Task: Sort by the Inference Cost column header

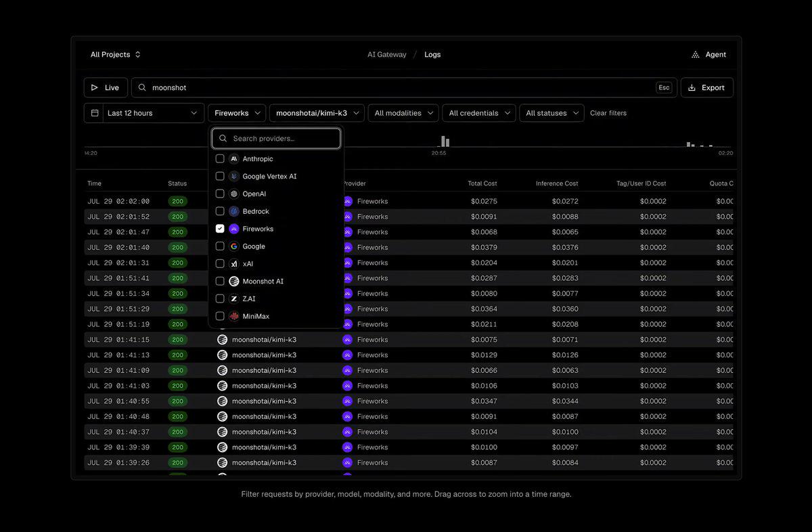Action: click(x=557, y=183)
